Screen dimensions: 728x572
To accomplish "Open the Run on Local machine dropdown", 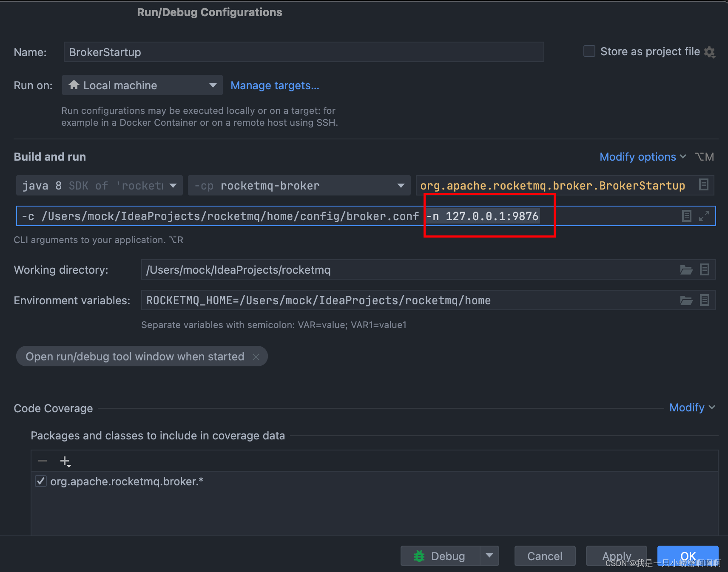I will [x=213, y=85].
